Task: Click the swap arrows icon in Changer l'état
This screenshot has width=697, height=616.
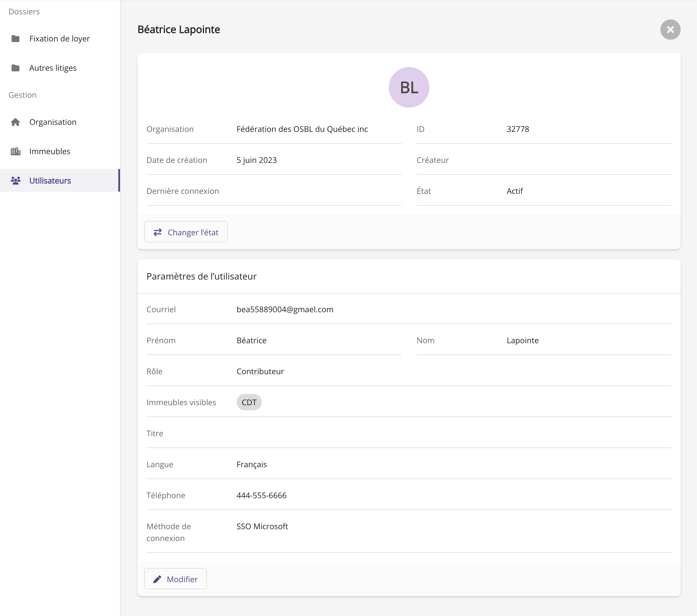Action: point(157,232)
